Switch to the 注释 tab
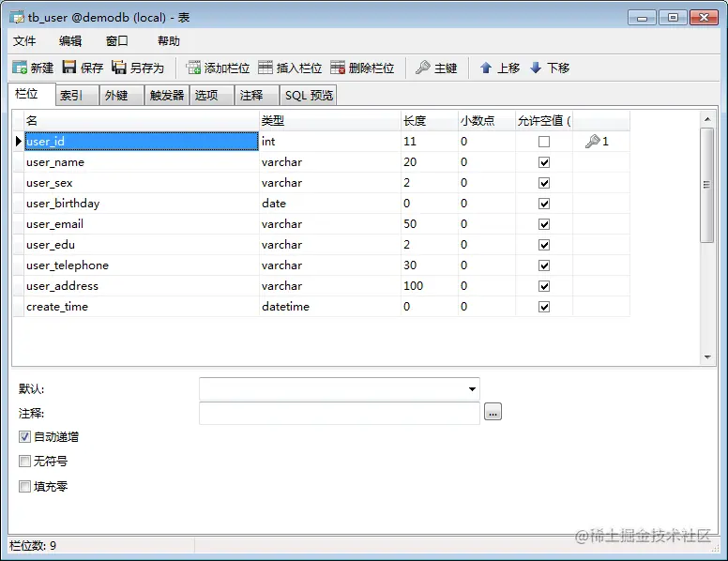The width and height of the screenshot is (728, 561). tap(256, 95)
